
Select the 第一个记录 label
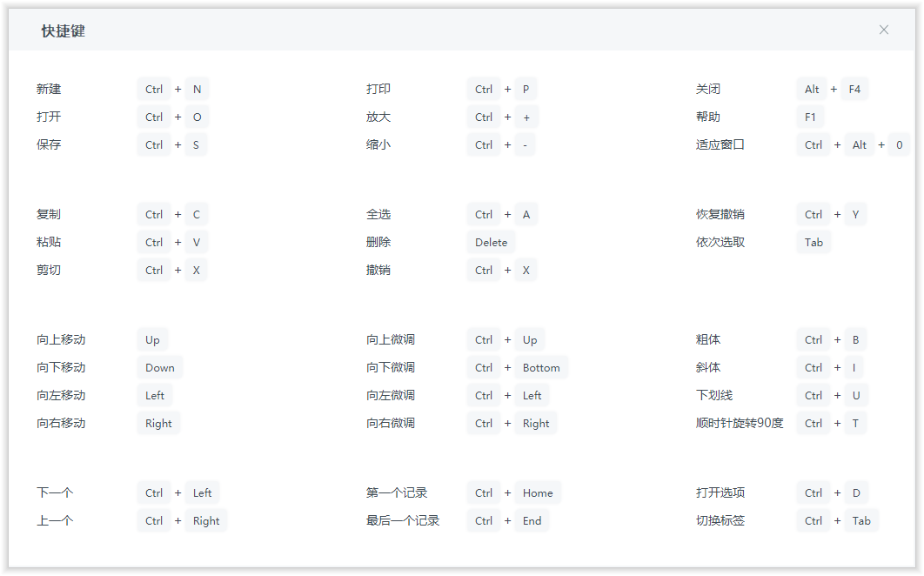tap(397, 492)
